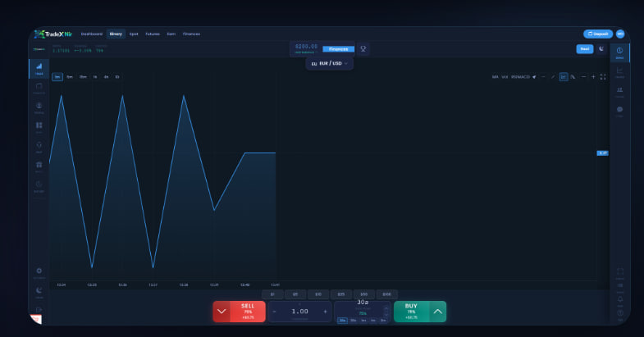Viewport: 644px width, 337px height.
Task: Zoom in the chart with plus icon
Action: coord(593,77)
